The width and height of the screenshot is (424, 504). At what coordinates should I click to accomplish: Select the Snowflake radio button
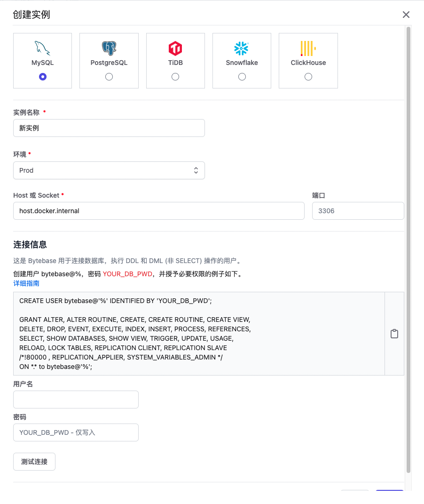[x=242, y=77]
